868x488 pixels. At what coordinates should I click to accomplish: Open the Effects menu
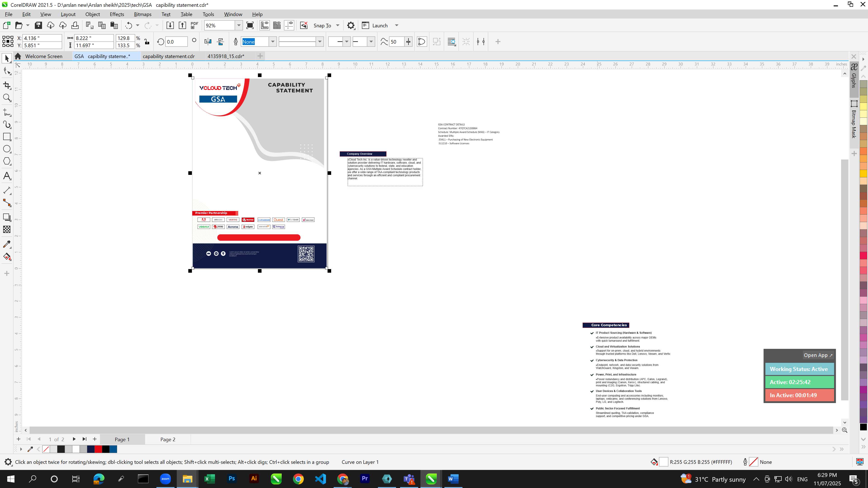117,14
